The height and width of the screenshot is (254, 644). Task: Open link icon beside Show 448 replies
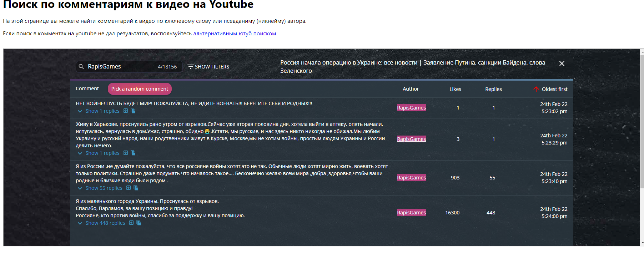(131, 223)
